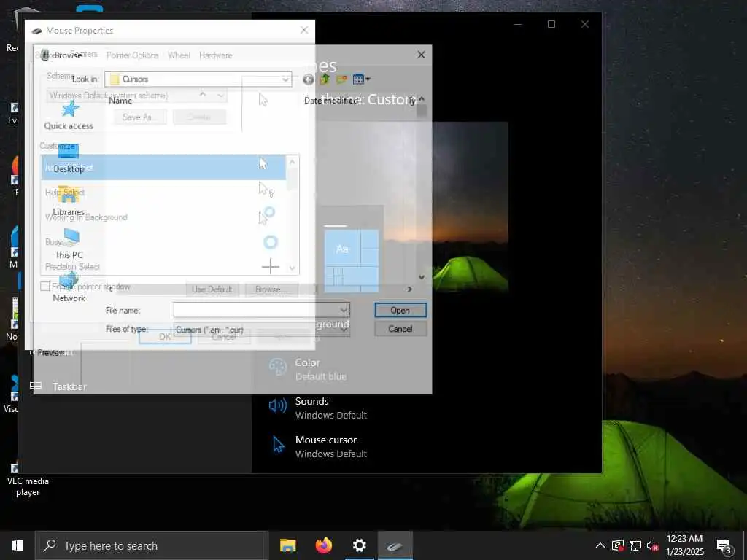Screen dimensions: 747x560
Task: Open the Files of type dropdown
Action: coord(262,329)
